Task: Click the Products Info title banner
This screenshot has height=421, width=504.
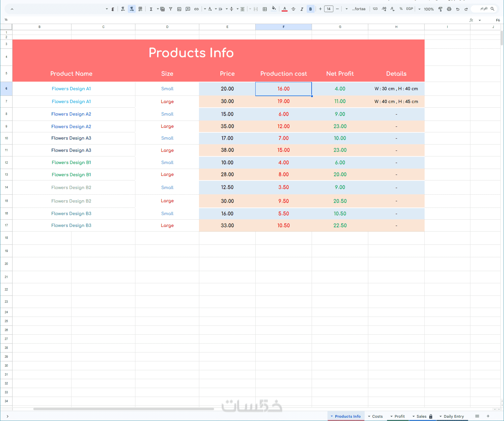Action: pyautogui.click(x=191, y=53)
